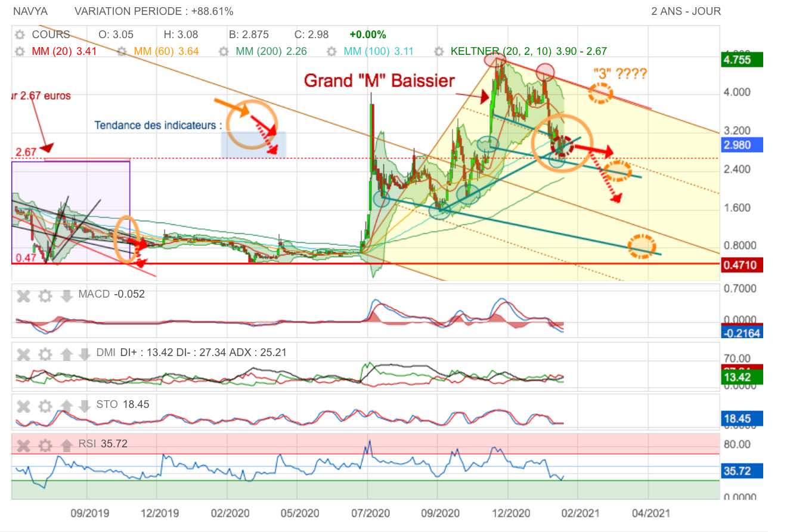The height and width of the screenshot is (532, 793).
Task: Open STO indicator settings gear
Action: pyautogui.click(x=45, y=406)
